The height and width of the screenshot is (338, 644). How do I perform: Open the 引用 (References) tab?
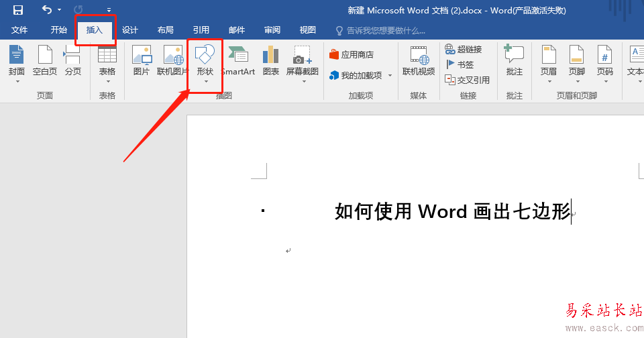(x=201, y=30)
